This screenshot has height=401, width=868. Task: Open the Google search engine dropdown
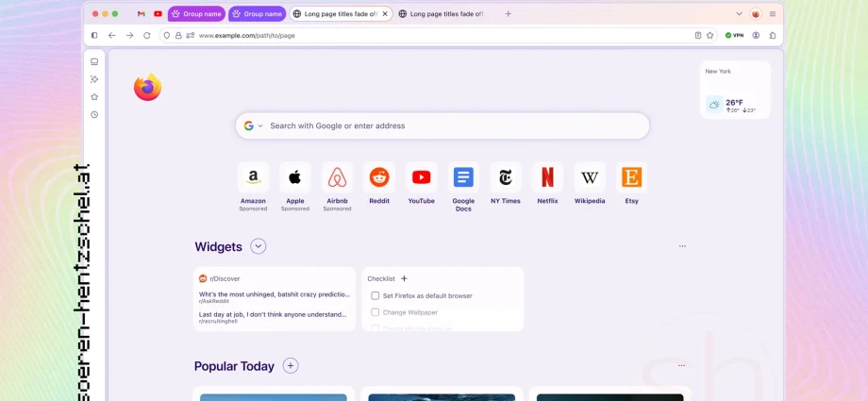(254, 125)
